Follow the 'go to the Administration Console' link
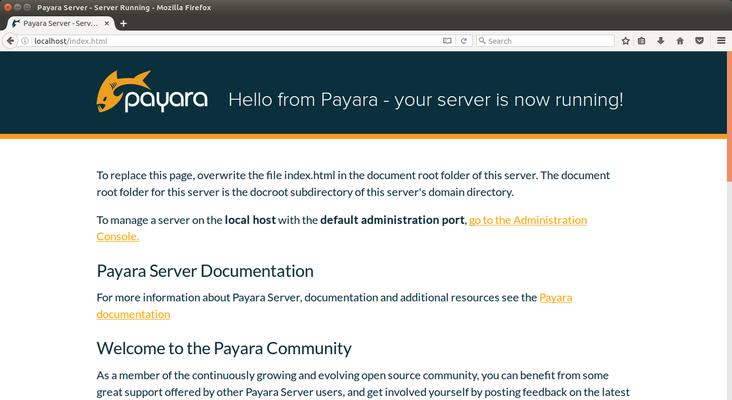This screenshot has width=732, height=400. [x=527, y=220]
